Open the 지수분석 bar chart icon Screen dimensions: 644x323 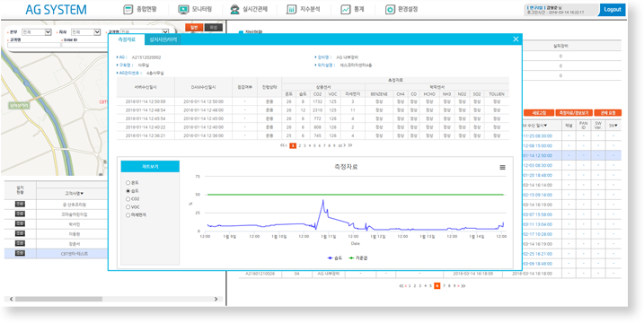coord(291,10)
